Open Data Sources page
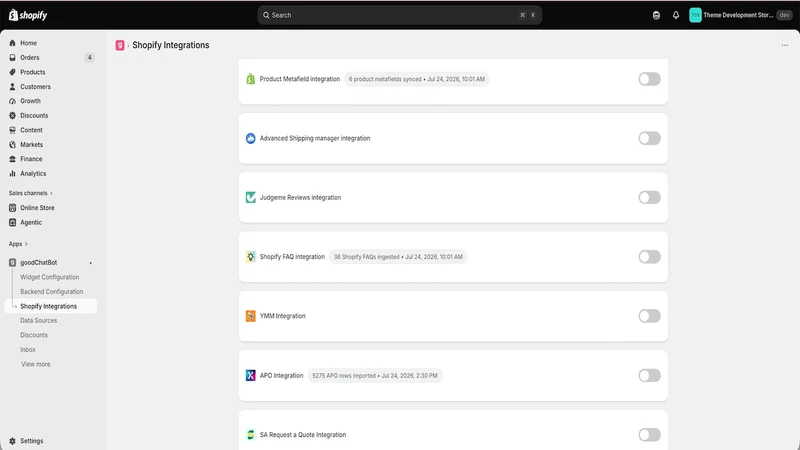Image resolution: width=800 pixels, height=450 pixels. [x=38, y=320]
